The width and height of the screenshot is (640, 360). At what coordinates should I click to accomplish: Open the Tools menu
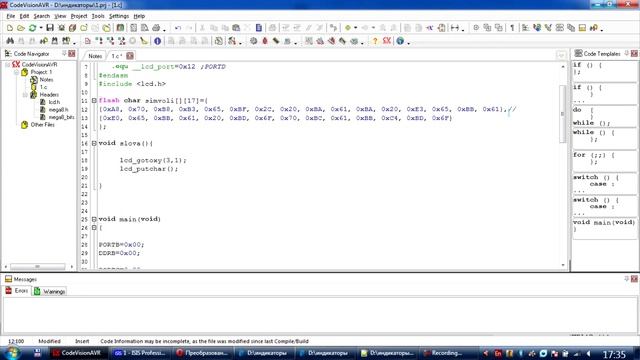(98, 16)
